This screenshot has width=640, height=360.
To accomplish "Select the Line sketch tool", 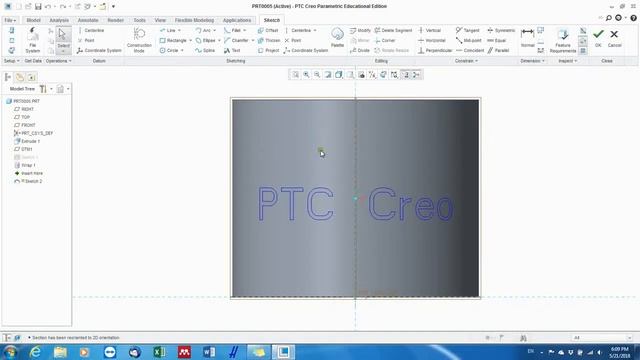I will pyautogui.click(x=168, y=30).
